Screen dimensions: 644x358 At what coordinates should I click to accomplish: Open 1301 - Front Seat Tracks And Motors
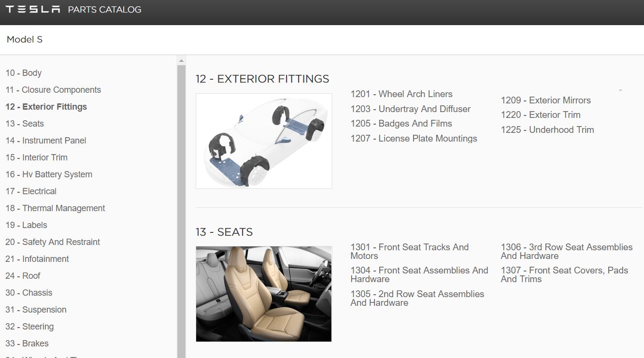[410, 252]
